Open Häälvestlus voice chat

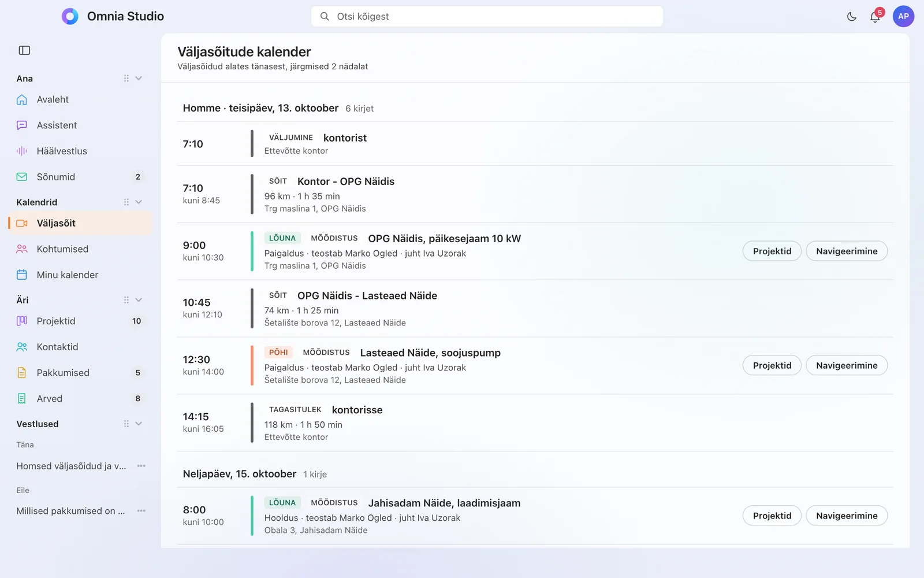tap(80, 151)
